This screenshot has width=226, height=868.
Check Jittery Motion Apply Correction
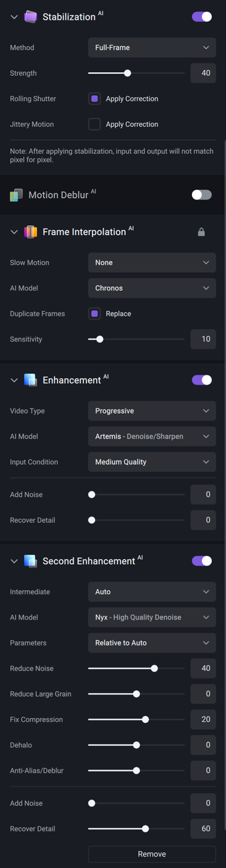pos(94,124)
